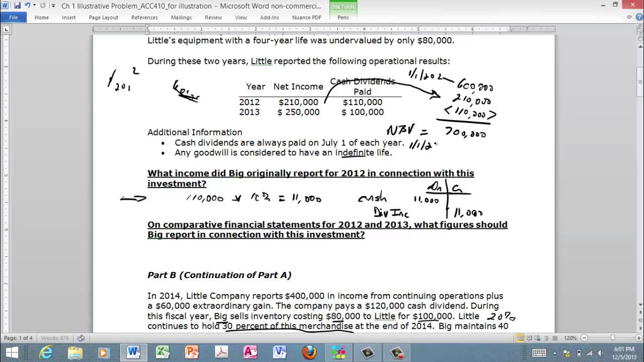Click the Zoom Out minus button

coord(584,338)
